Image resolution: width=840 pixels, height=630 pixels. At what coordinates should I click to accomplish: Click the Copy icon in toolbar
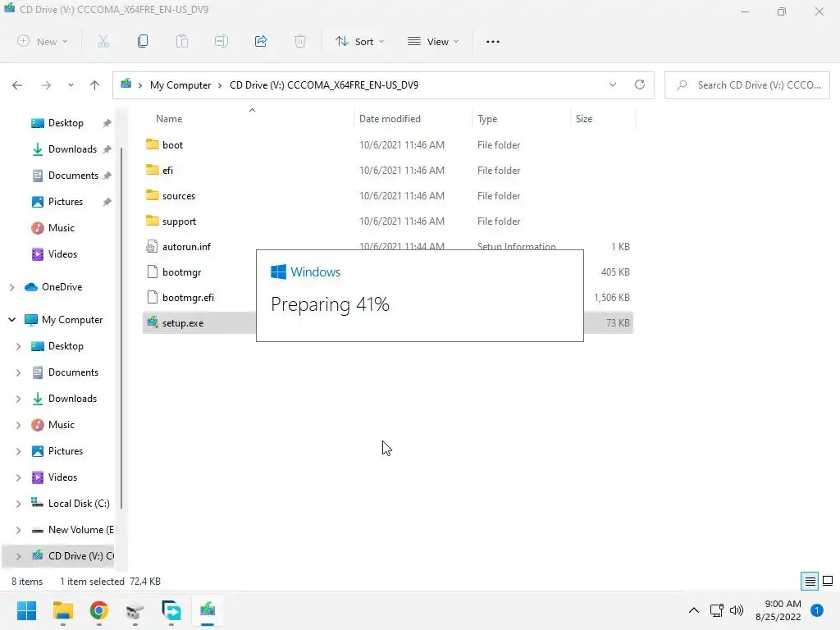(x=143, y=41)
